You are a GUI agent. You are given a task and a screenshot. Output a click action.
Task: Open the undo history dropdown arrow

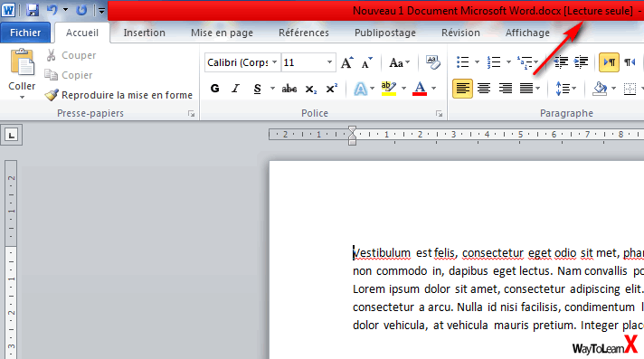65,10
